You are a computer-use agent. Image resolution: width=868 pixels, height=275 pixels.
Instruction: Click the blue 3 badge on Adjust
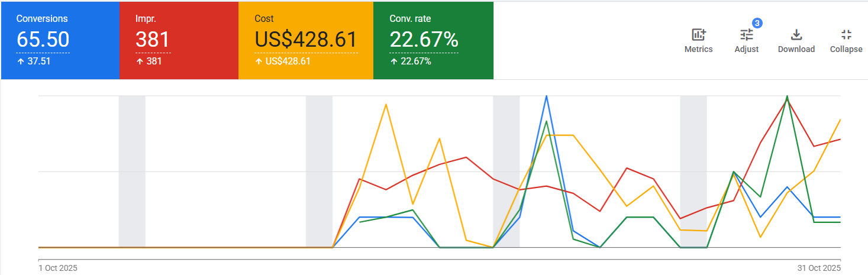click(757, 23)
